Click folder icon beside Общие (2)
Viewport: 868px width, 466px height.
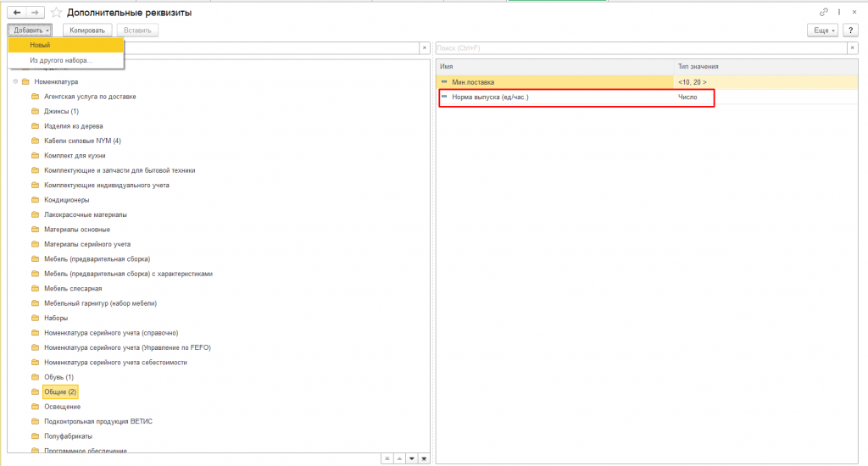pos(36,391)
